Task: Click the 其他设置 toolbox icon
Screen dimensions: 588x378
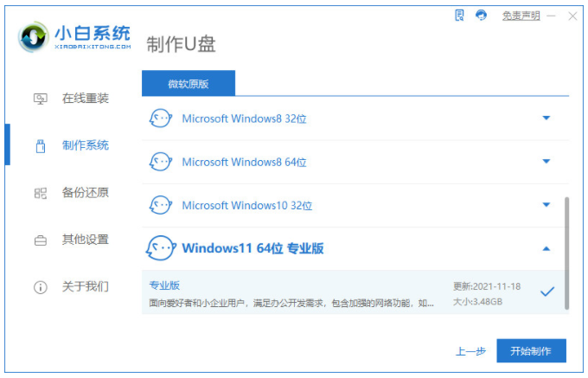Action: (x=40, y=240)
